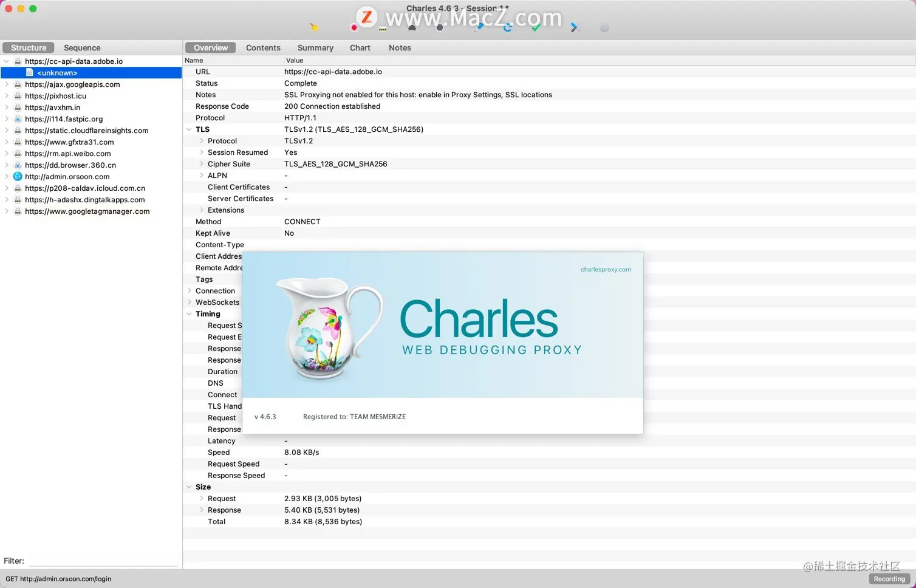Expand the Connection section
916x588 pixels.
(x=190, y=291)
